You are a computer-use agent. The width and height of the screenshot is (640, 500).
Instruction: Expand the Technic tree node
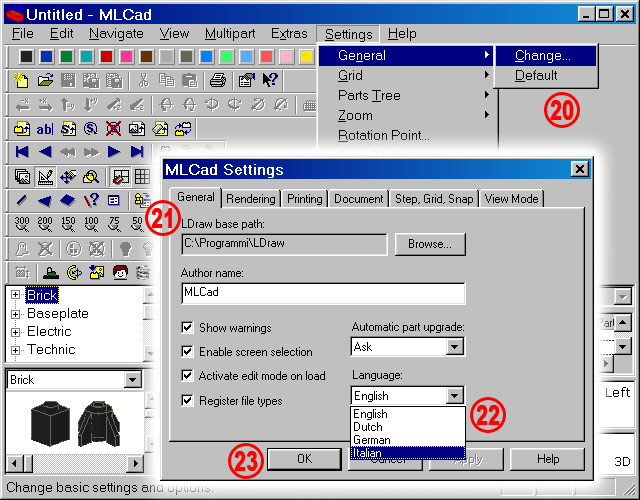16,350
